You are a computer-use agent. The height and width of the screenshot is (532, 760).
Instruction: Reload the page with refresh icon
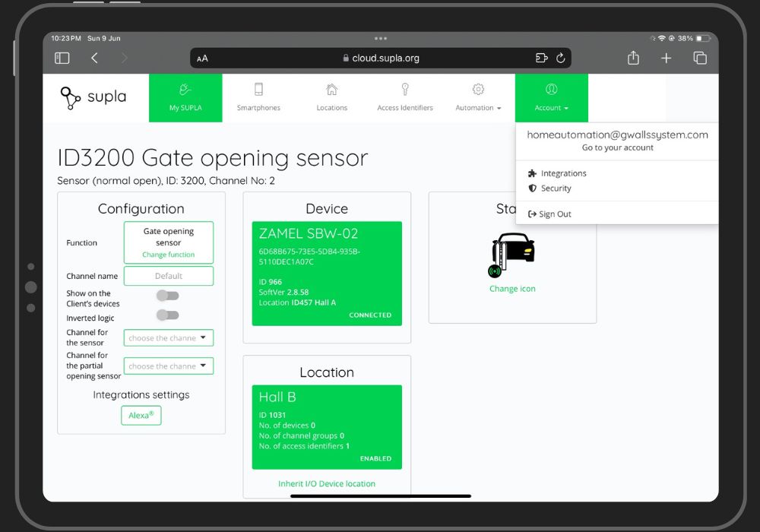point(561,58)
